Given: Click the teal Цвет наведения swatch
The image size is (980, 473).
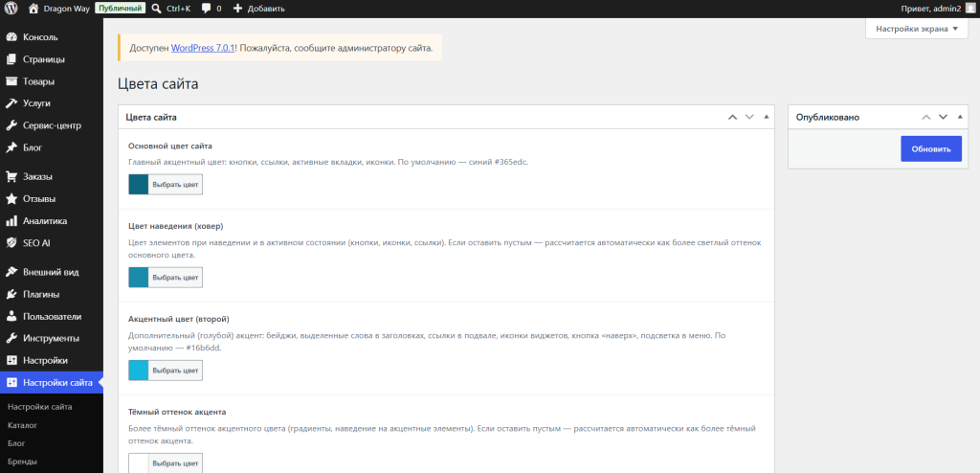Looking at the screenshot, I should [x=138, y=277].
